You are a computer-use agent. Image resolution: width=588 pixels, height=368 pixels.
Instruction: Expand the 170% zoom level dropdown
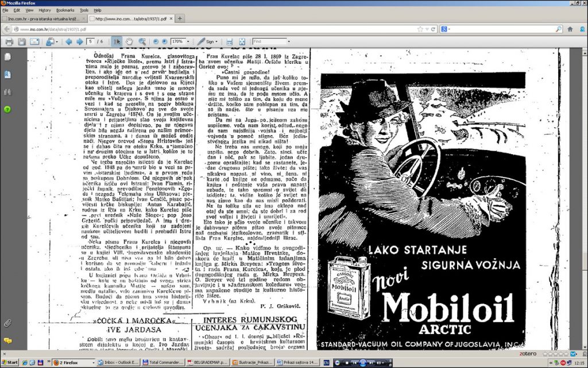(187, 41)
